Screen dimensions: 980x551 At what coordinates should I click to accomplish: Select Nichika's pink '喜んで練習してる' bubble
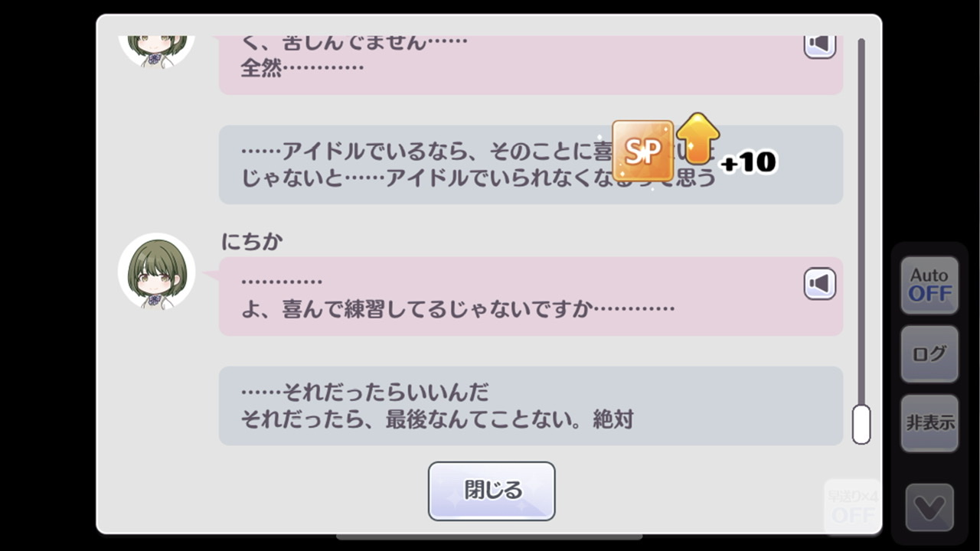(x=531, y=296)
